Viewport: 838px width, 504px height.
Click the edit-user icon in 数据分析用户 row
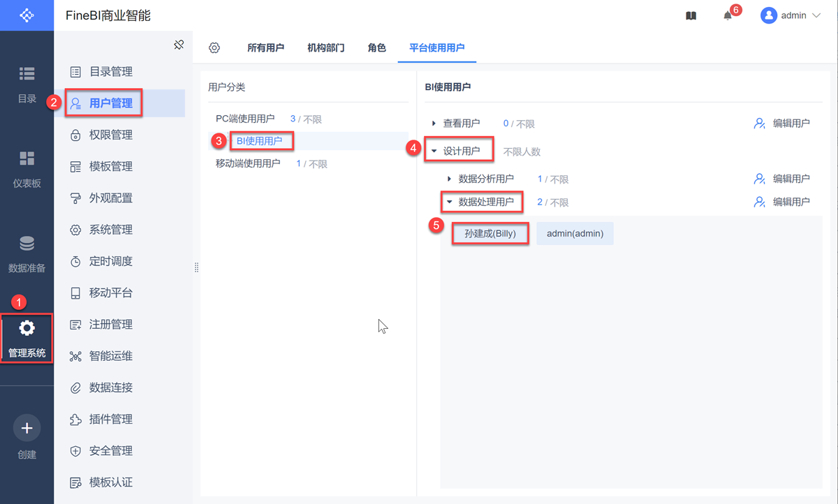pyautogui.click(x=760, y=179)
